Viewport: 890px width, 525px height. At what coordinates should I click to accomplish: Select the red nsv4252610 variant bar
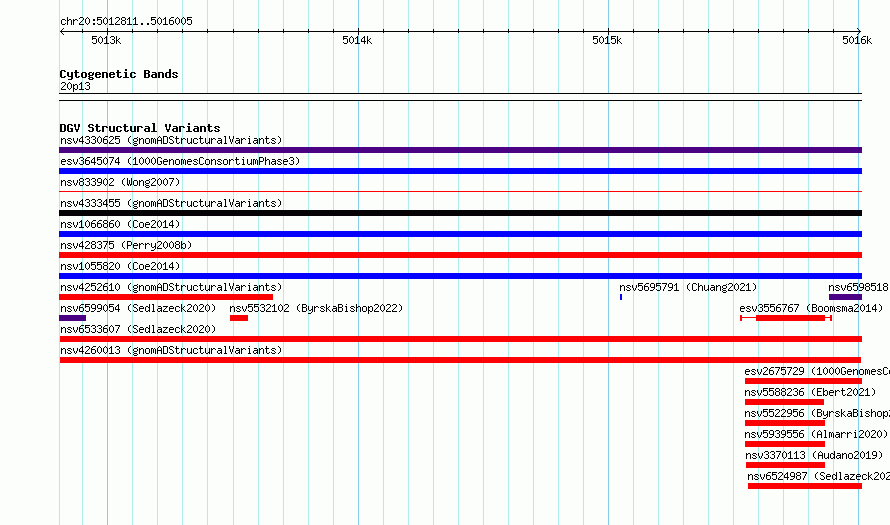166,297
